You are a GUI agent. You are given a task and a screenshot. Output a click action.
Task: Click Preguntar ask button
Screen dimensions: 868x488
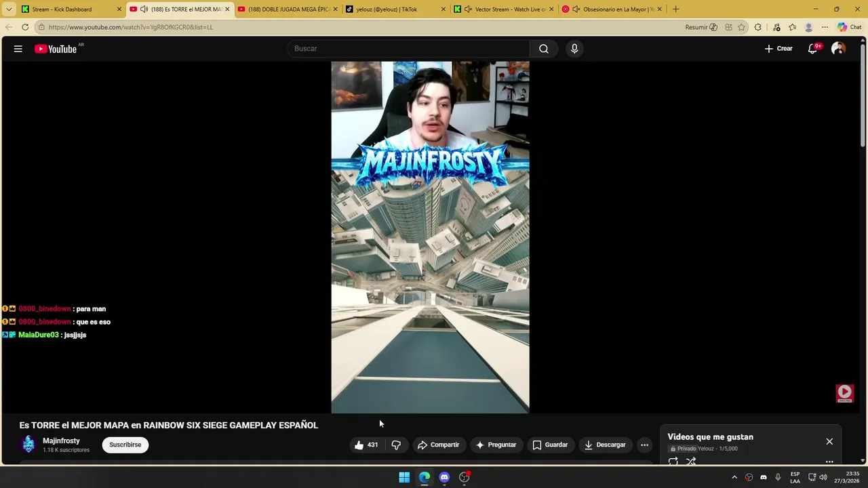click(496, 445)
